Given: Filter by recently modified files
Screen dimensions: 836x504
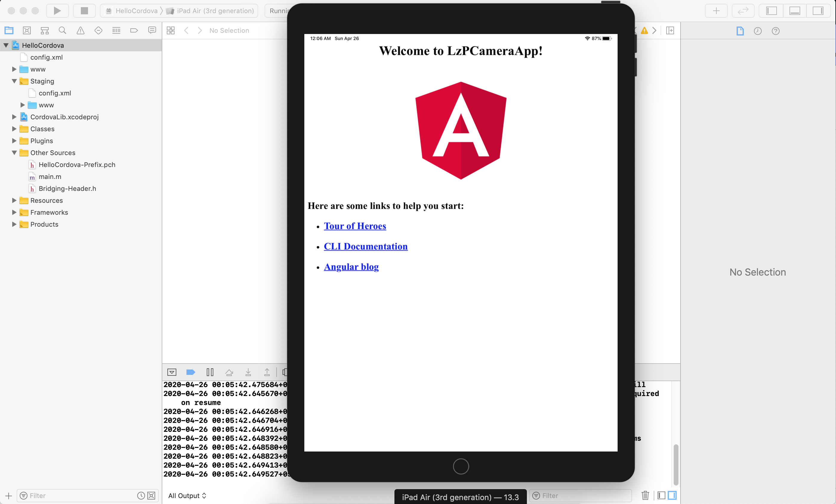Looking at the screenshot, I should coord(141,496).
